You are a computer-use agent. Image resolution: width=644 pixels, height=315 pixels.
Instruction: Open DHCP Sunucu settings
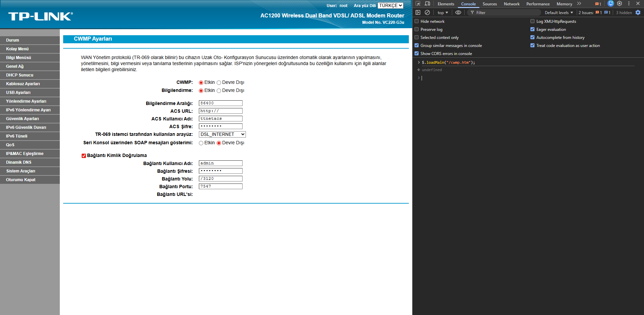(30, 75)
